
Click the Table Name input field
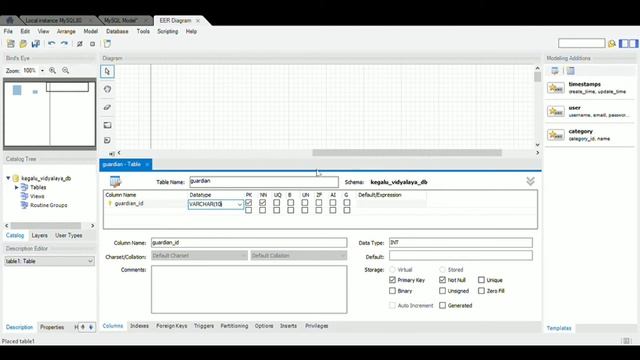tap(264, 182)
